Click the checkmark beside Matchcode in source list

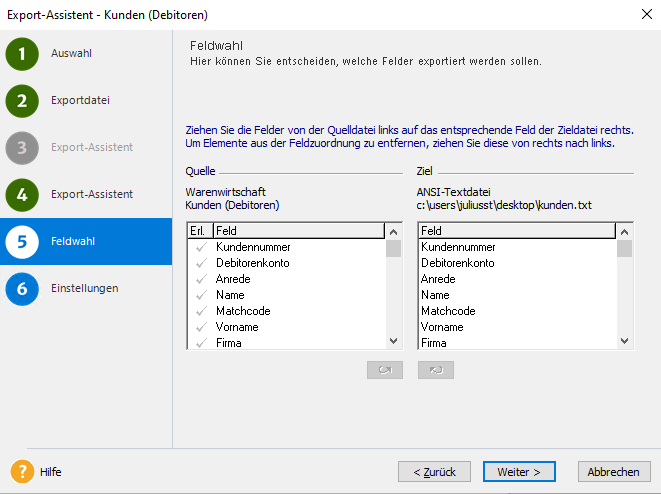coord(200,311)
